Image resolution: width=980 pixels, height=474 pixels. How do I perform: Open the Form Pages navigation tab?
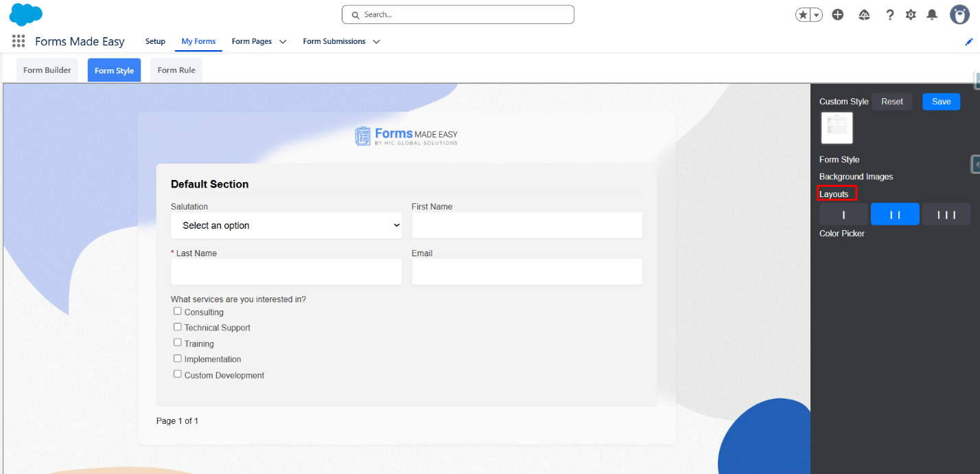pos(252,41)
